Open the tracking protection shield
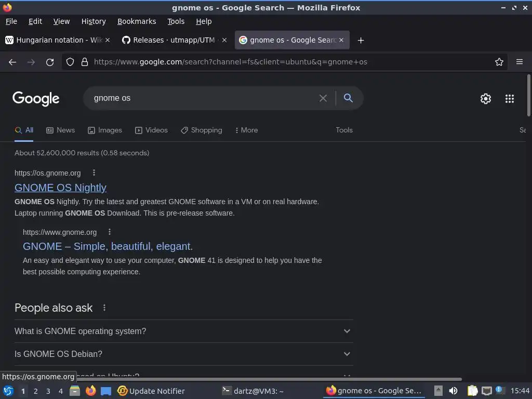532x399 pixels. pyautogui.click(x=70, y=62)
